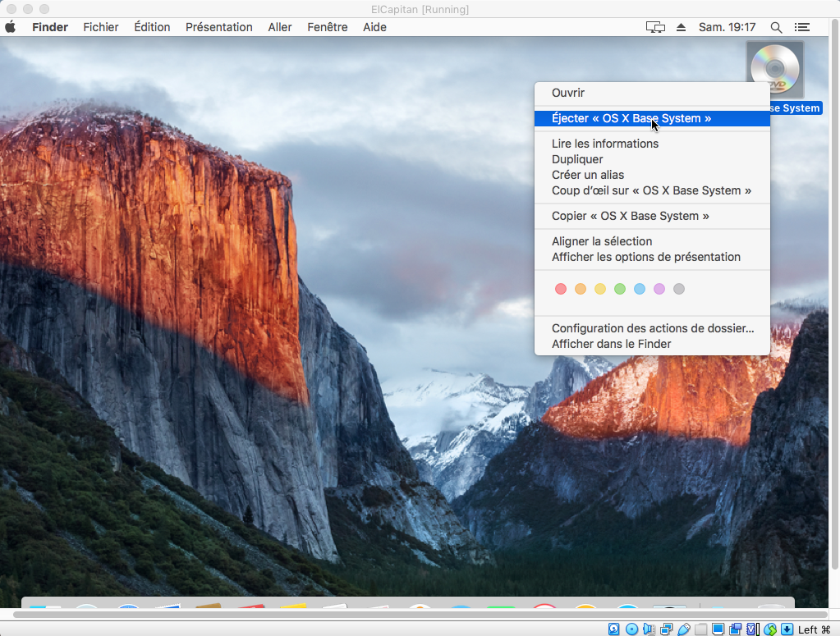Apply the purple tag color
The height and width of the screenshot is (636, 840).
tap(659, 289)
